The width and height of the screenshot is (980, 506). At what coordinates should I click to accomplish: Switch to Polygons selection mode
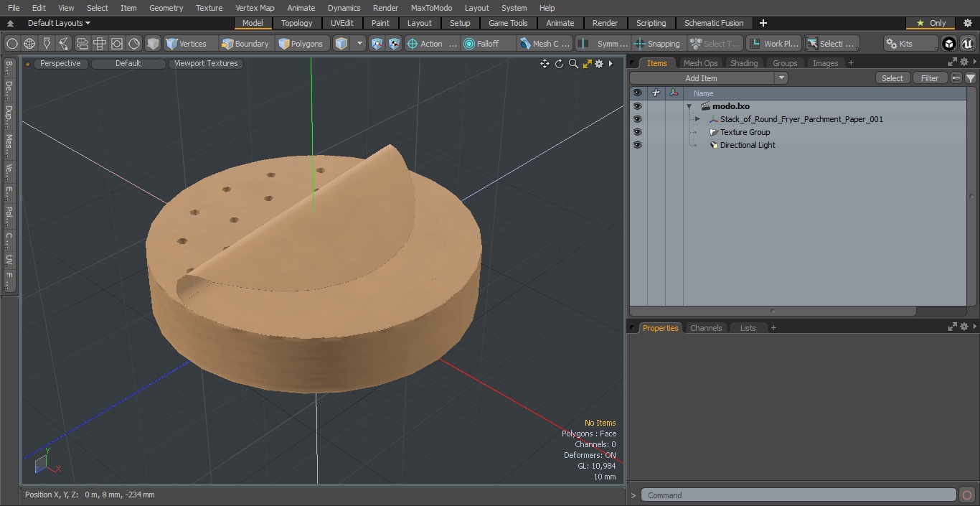(x=302, y=44)
